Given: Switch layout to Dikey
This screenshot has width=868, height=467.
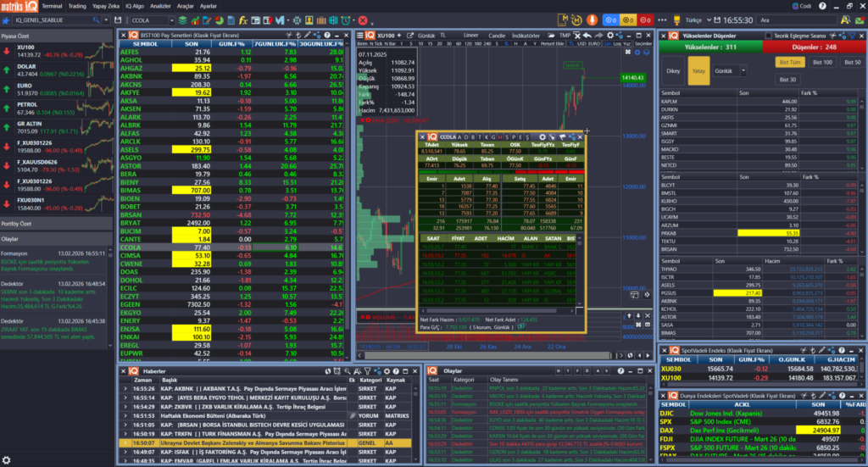Looking at the screenshot, I should click(x=674, y=71).
